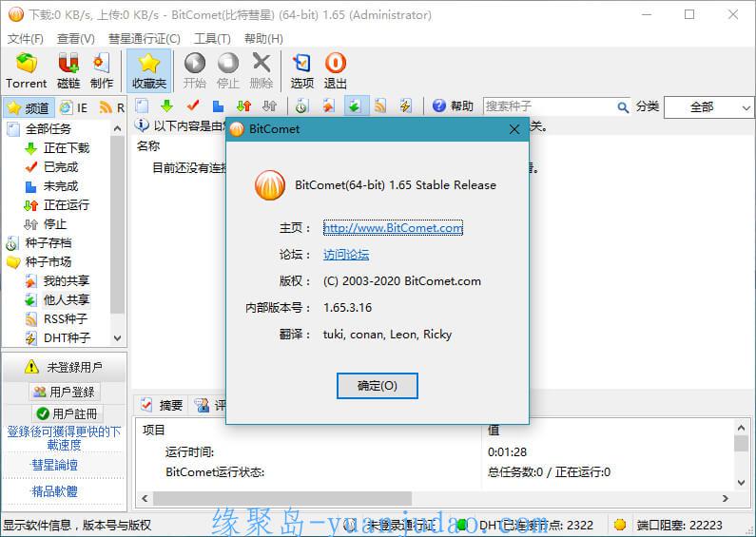This screenshot has height=537, width=756.
Task: Click the 停止 stop toolbar icon
Action: [228, 71]
